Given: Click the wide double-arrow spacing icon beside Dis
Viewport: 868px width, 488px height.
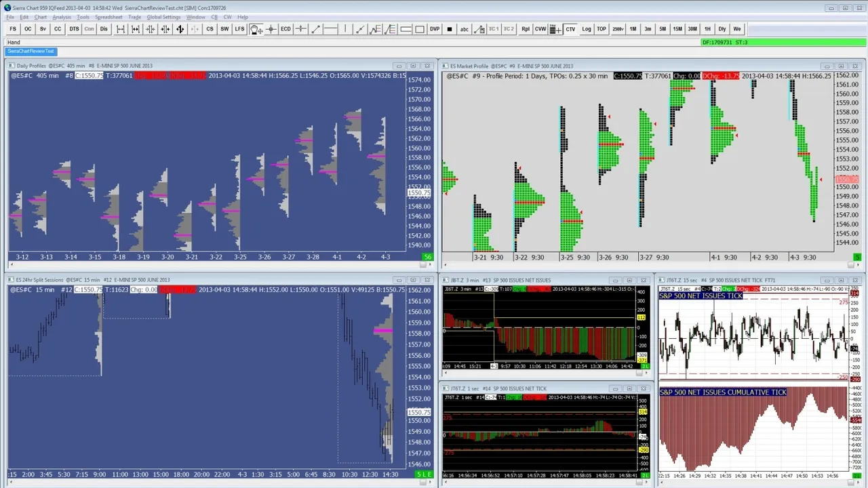Looking at the screenshot, I should [x=121, y=29].
